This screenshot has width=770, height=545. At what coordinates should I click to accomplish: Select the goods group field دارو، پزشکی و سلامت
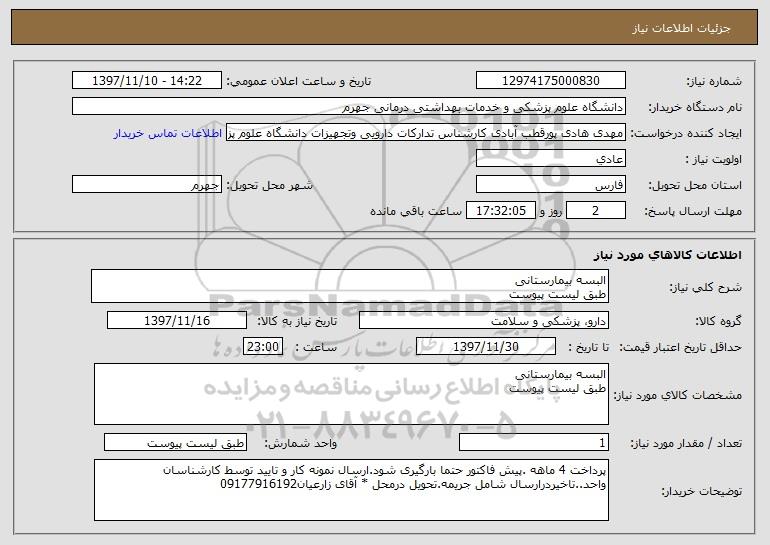tap(484, 321)
